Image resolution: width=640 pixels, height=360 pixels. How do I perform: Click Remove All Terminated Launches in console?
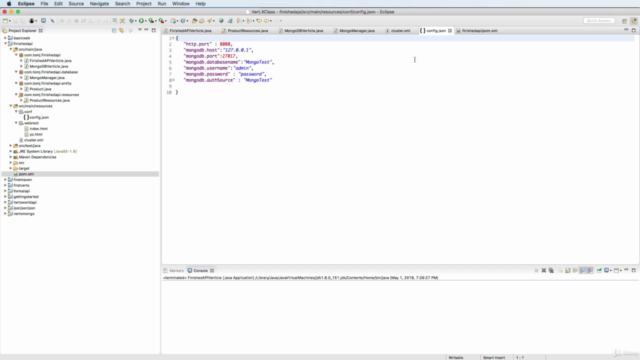(551, 271)
